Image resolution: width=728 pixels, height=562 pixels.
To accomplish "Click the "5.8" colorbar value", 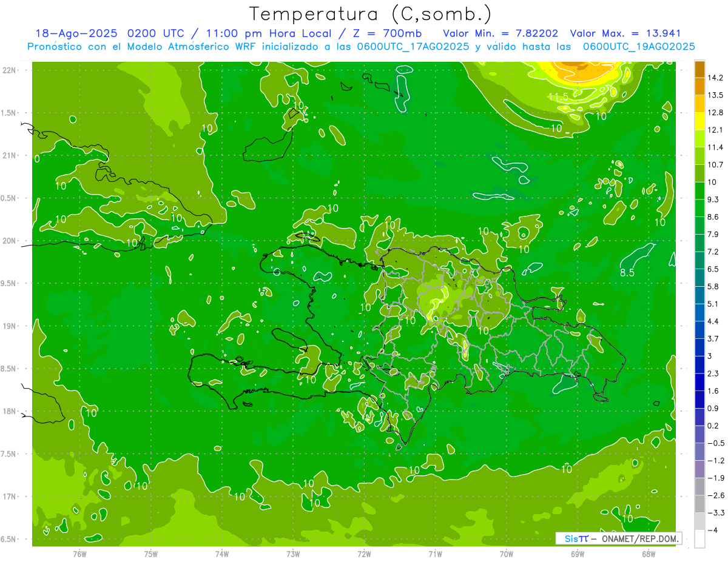I will pyautogui.click(x=715, y=286).
